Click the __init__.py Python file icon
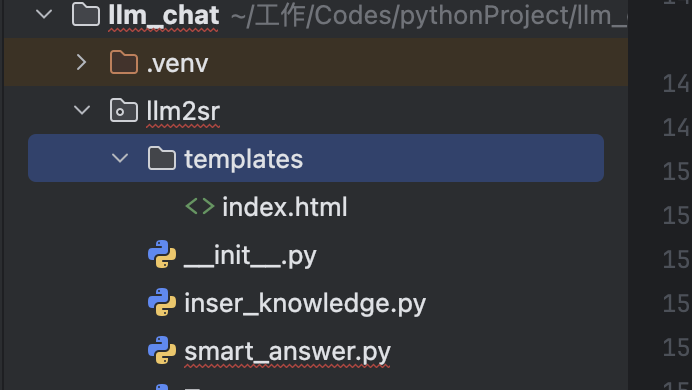This screenshot has width=692, height=390. tap(162, 254)
